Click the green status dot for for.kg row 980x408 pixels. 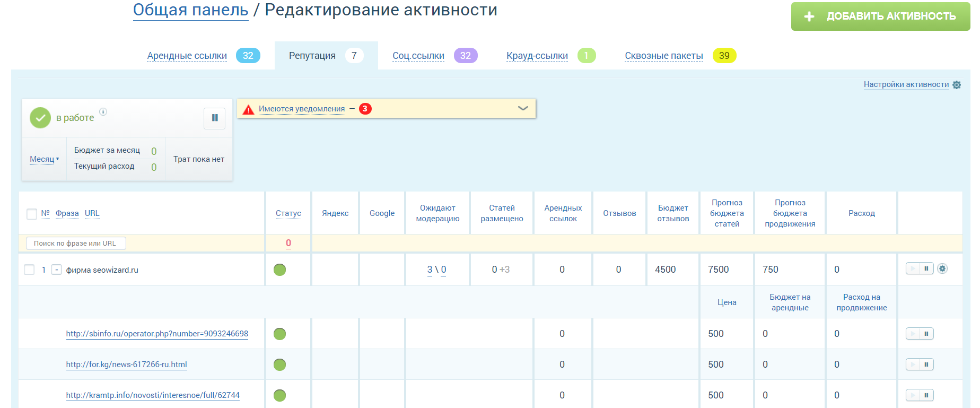pos(279,364)
